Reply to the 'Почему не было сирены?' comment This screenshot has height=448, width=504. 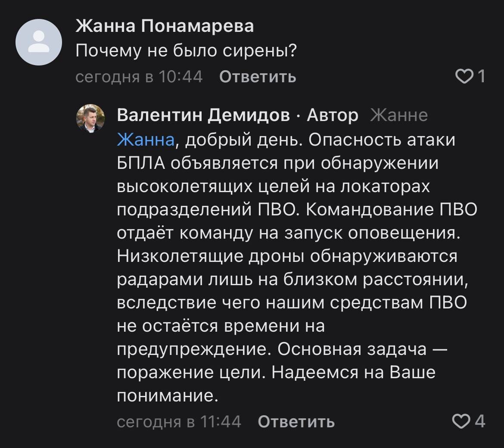[258, 77]
